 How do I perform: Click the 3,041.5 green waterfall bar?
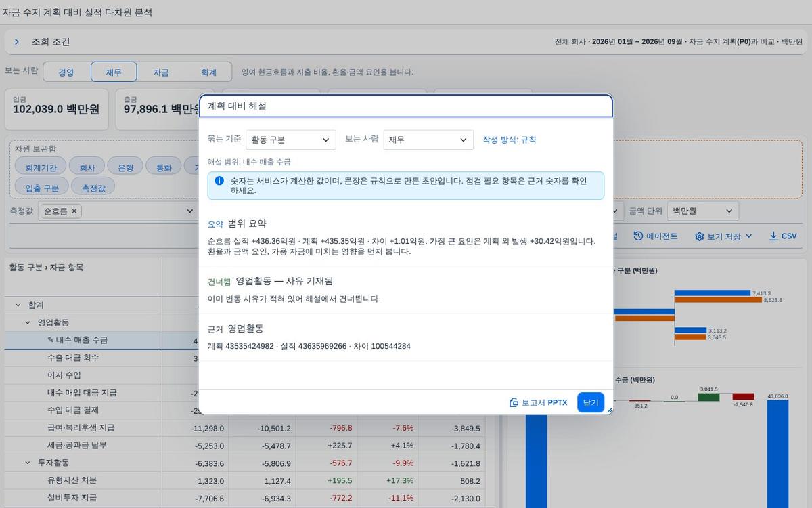coord(708,397)
